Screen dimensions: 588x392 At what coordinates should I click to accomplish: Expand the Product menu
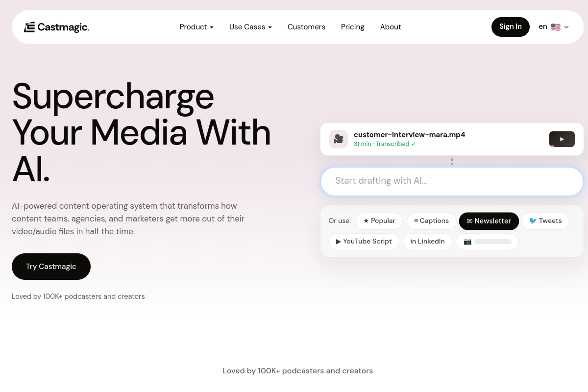click(196, 27)
